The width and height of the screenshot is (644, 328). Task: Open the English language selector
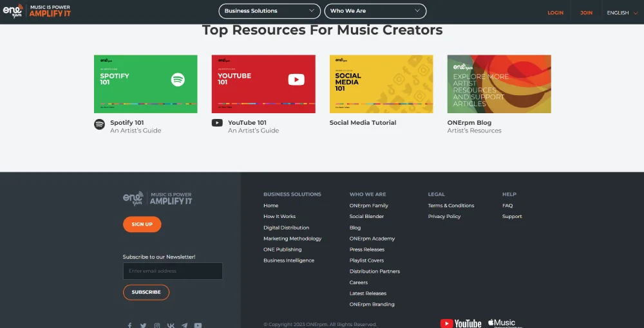(623, 13)
